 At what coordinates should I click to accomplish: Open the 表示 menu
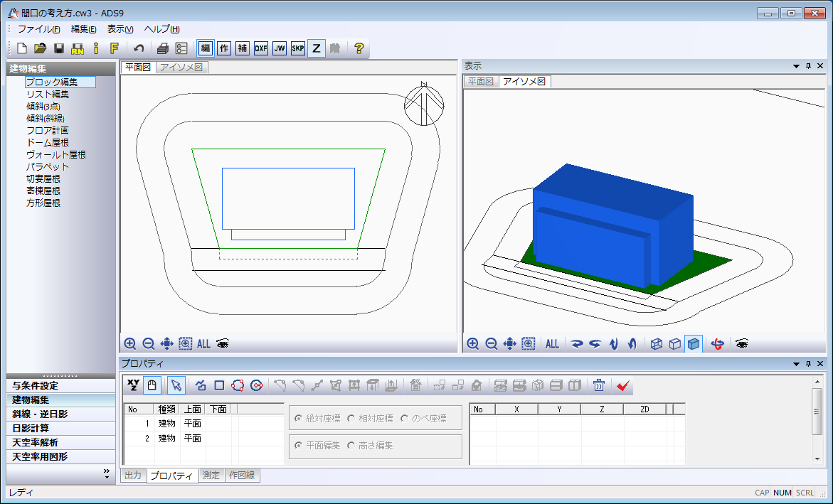[120, 29]
